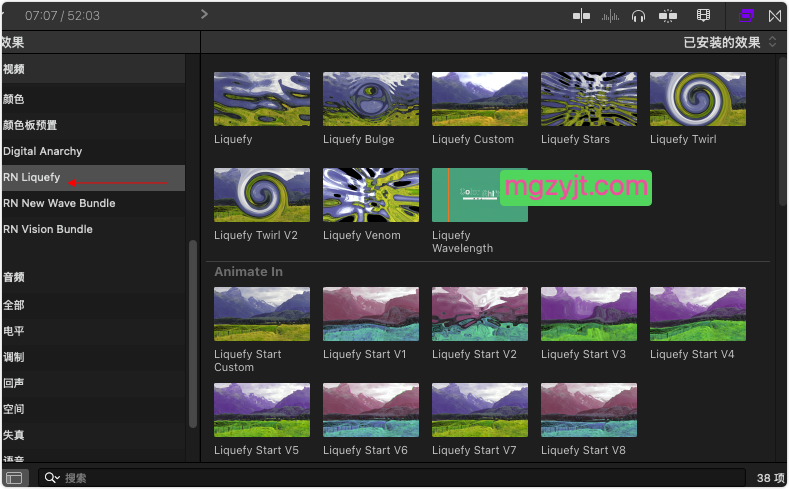Select the Liquefy Start V8 thumbnail

tap(589, 410)
